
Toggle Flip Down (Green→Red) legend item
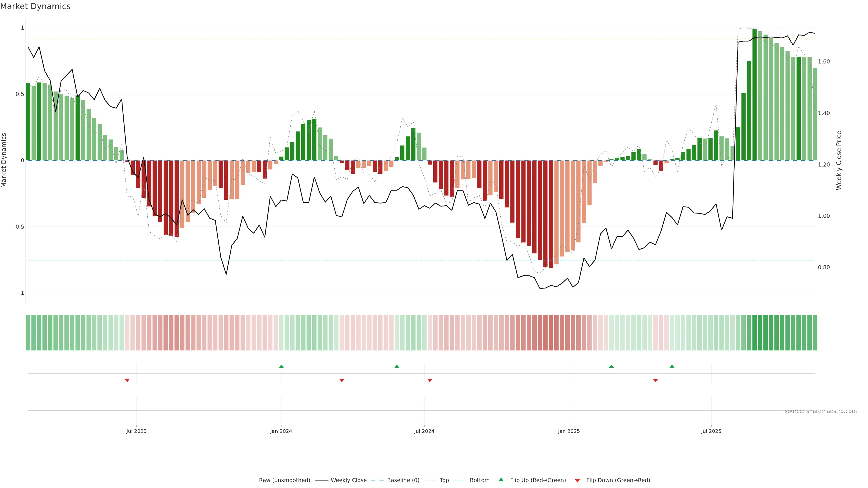point(618,480)
